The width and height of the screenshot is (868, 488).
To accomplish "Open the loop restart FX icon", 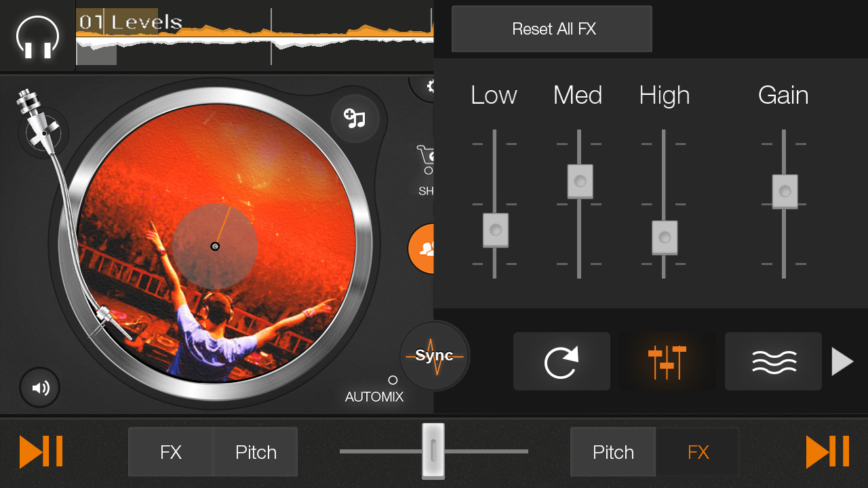I will pyautogui.click(x=561, y=361).
